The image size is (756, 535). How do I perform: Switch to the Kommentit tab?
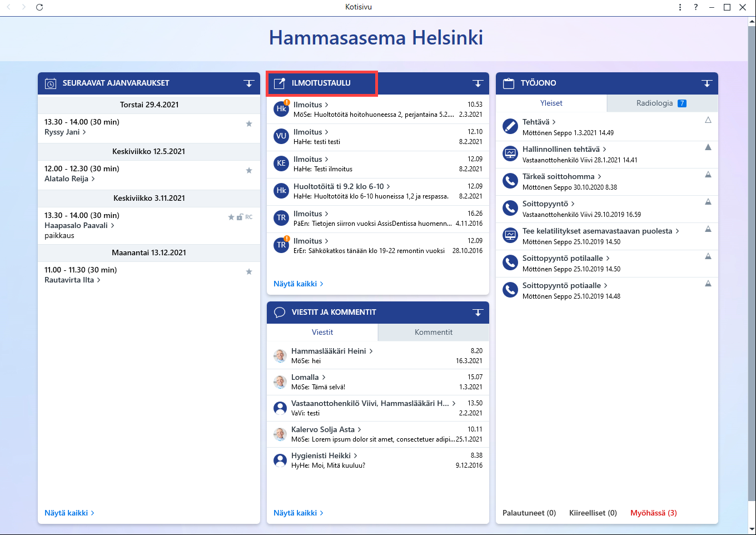tap(434, 333)
